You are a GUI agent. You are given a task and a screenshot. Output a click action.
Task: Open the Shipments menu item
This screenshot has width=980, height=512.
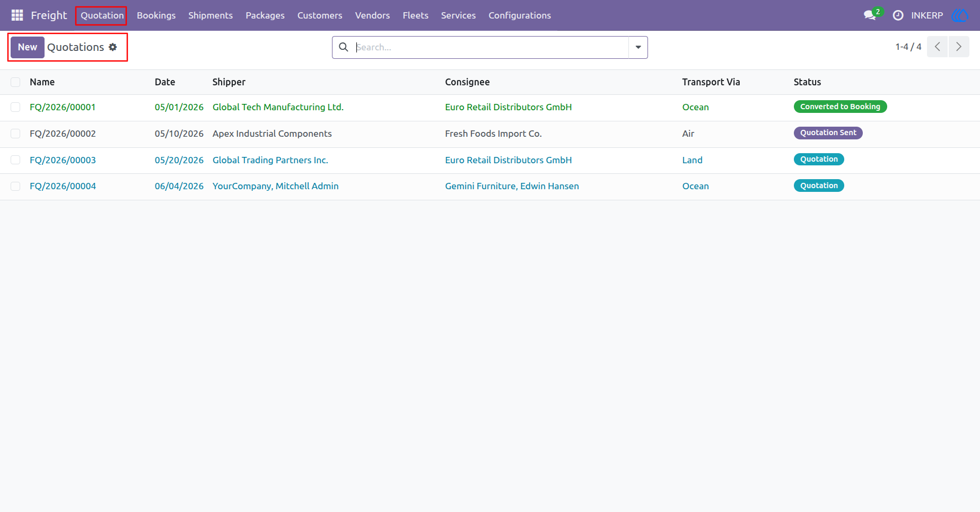pos(211,15)
